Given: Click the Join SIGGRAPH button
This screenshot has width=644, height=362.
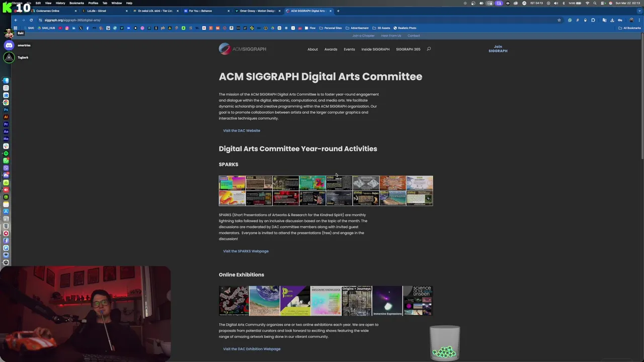Looking at the screenshot, I should coord(498,49).
